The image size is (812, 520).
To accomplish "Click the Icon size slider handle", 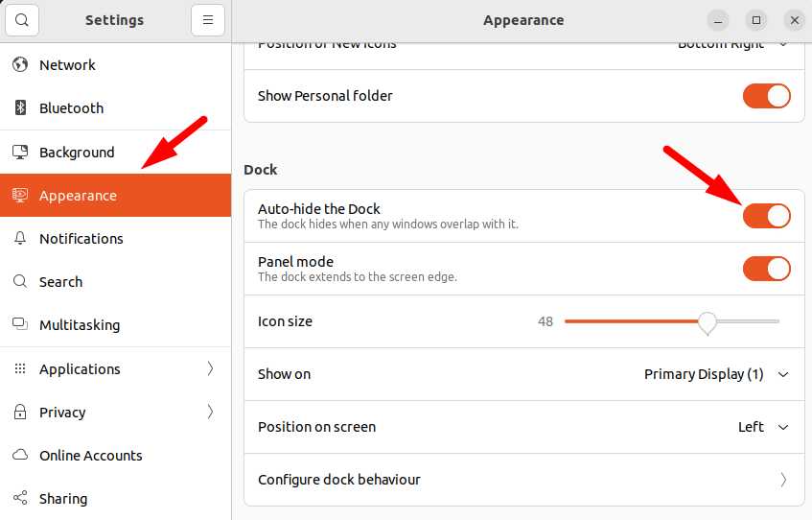I will point(708,322).
